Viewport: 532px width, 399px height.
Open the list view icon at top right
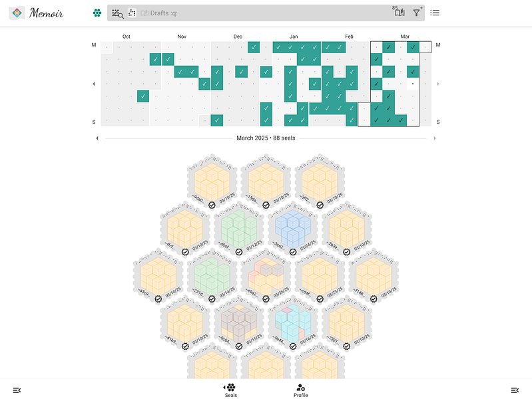pos(435,13)
